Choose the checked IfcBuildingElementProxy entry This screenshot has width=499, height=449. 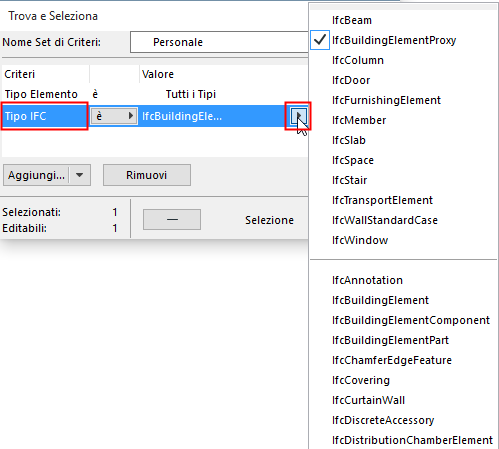[x=403, y=40]
